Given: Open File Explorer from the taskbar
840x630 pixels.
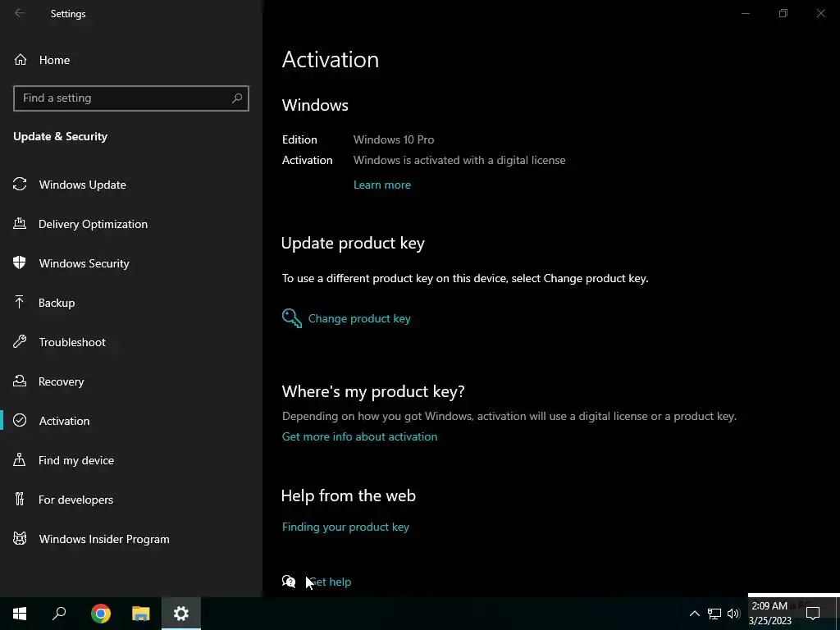Looking at the screenshot, I should coord(141,614).
